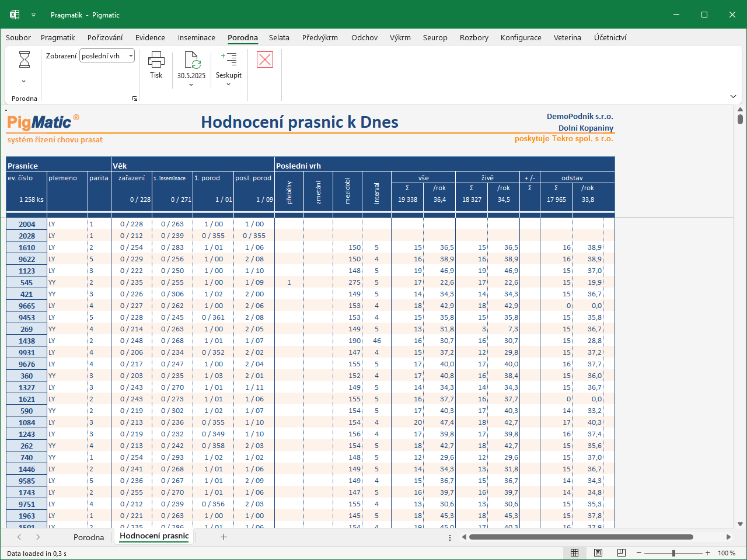Click the 'Dolní Kopaniny' farm name
The width and height of the screenshot is (747, 560).
point(586,128)
